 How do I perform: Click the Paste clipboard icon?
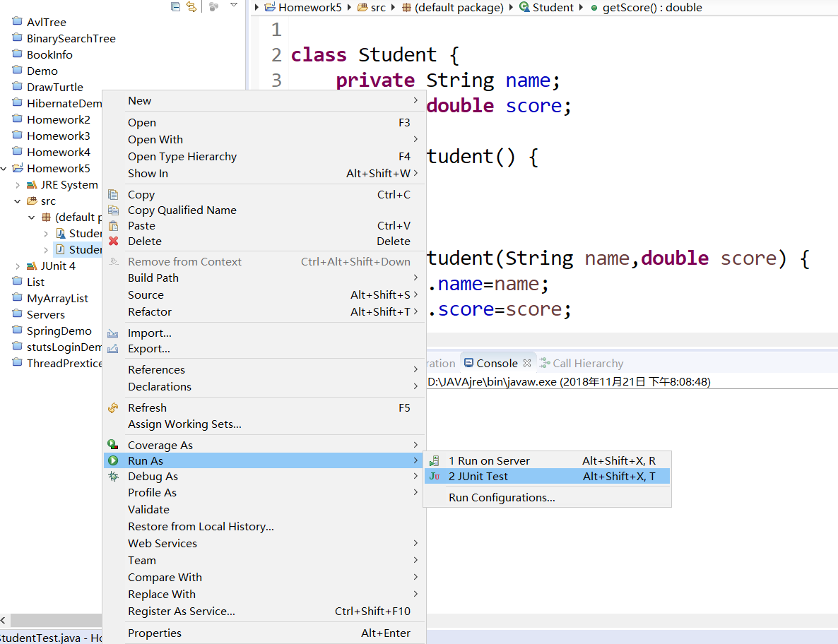pos(113,226)
